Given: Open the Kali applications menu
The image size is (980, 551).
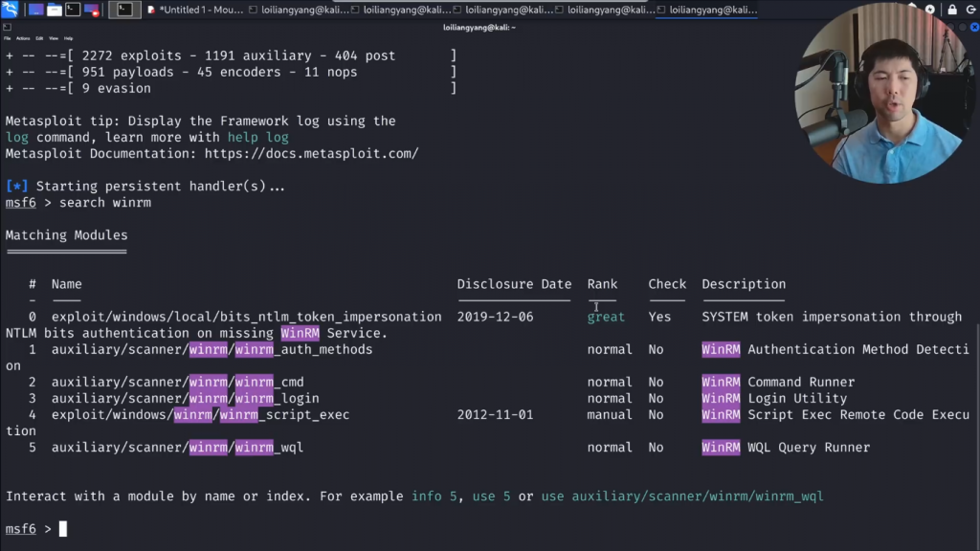Looking at the screenshot, I should tap(10, 9).
